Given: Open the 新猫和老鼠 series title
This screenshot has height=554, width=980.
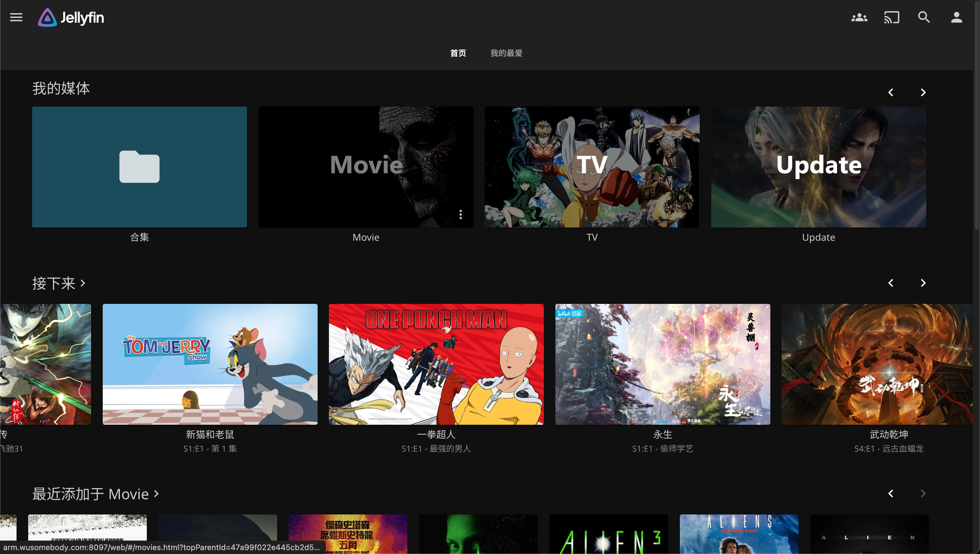Looking at the screenshot, I should [210, 434].
